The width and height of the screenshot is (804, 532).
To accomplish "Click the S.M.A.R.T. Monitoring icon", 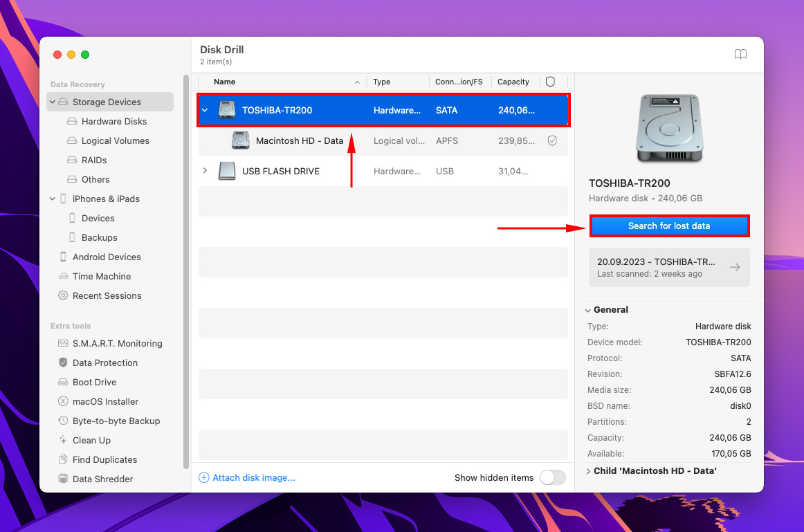I will point(63,343).
